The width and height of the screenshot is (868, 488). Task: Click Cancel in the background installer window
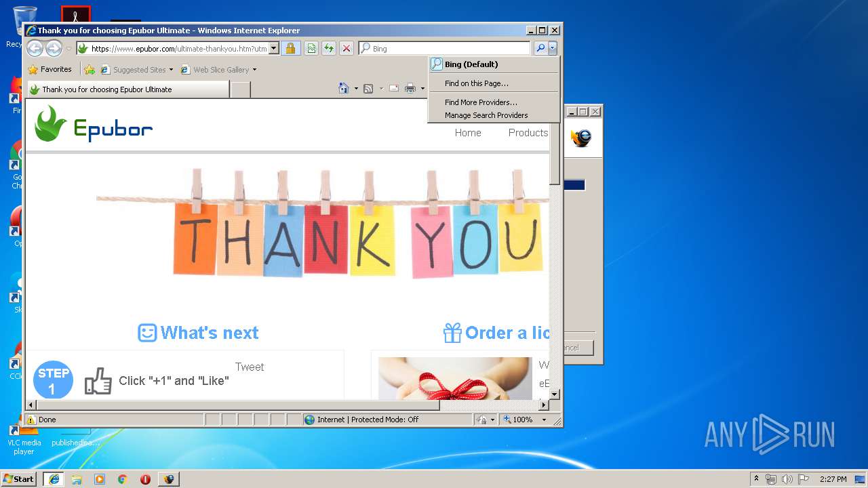[x=579, y=348]
